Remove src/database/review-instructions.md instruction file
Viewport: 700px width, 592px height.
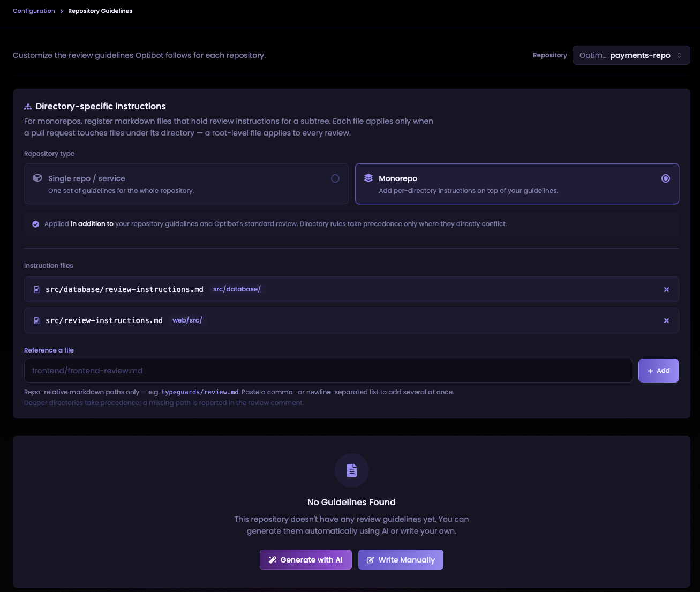click(666, 289)
